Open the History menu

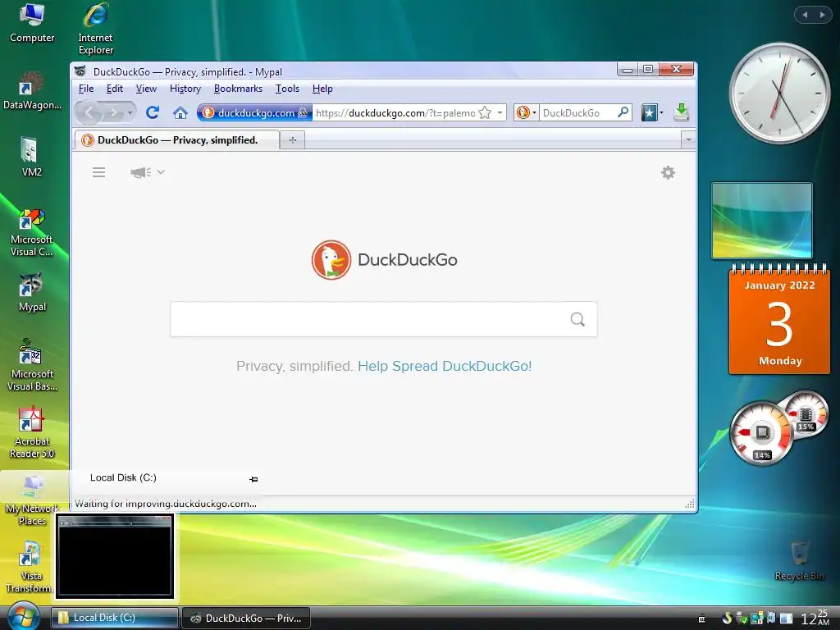185,89
